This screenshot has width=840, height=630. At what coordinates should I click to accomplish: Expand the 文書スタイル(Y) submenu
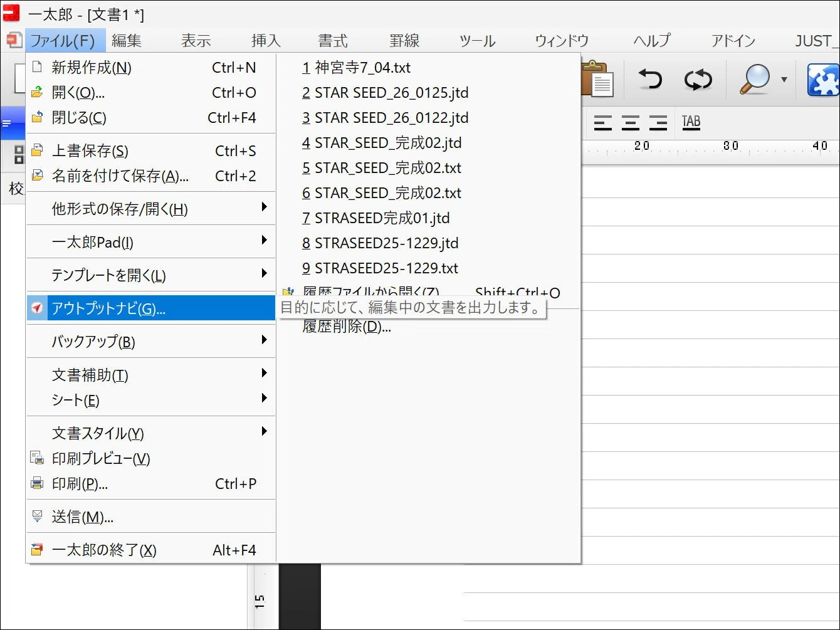pyautogui.click(x=151, y=433)
